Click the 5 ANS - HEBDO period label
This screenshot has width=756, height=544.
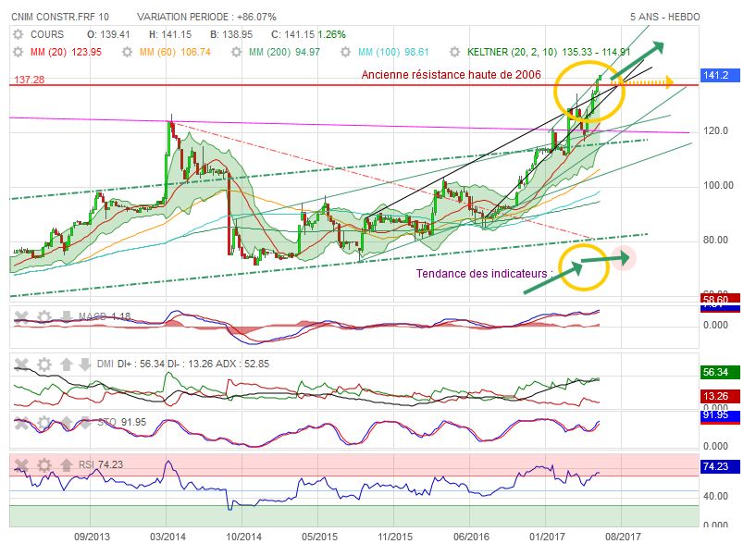665,17
